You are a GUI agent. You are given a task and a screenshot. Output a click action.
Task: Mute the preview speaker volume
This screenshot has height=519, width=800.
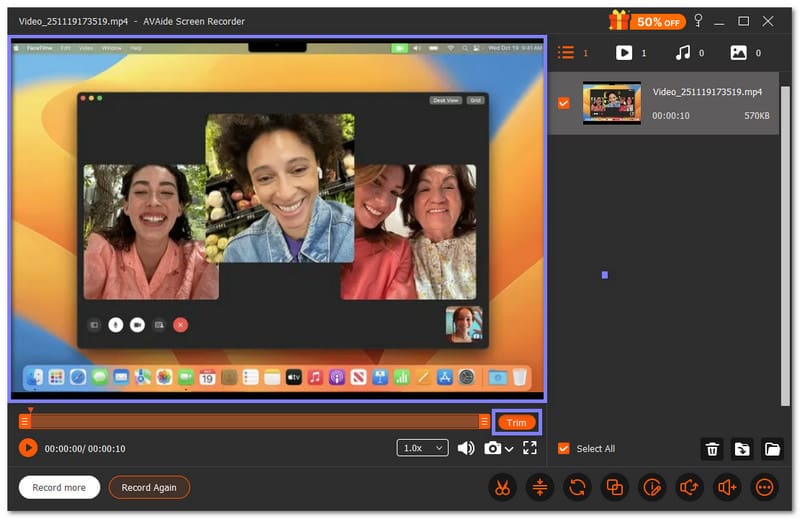pos(466,448)
